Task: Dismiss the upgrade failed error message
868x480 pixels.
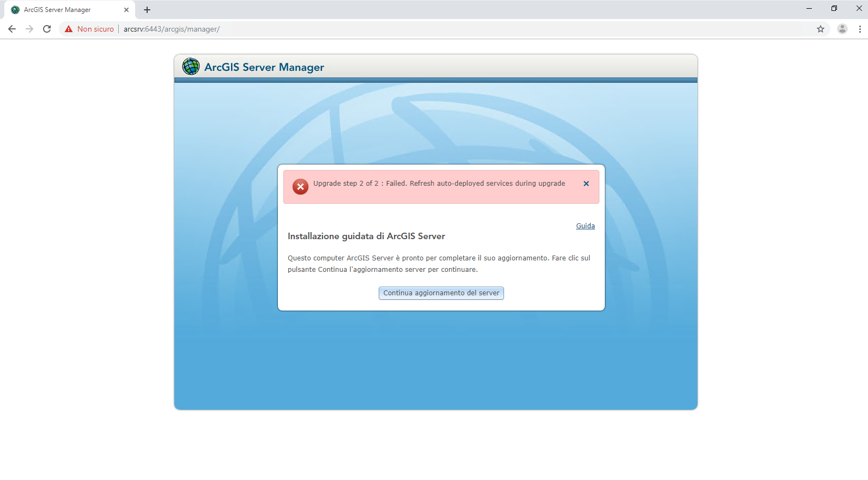Action: coord(586,184)
